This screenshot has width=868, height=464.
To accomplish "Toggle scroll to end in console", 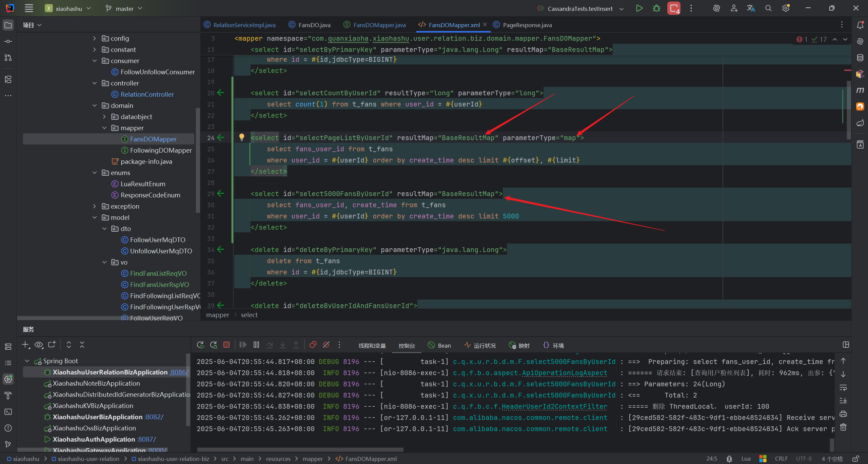I will tap(843, 401).
